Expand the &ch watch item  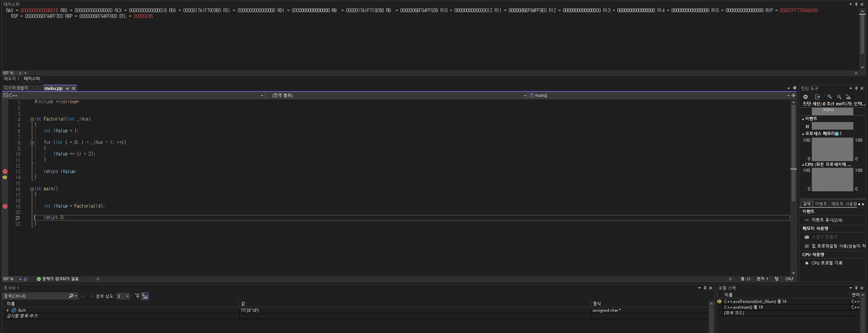tap(7, 310)
